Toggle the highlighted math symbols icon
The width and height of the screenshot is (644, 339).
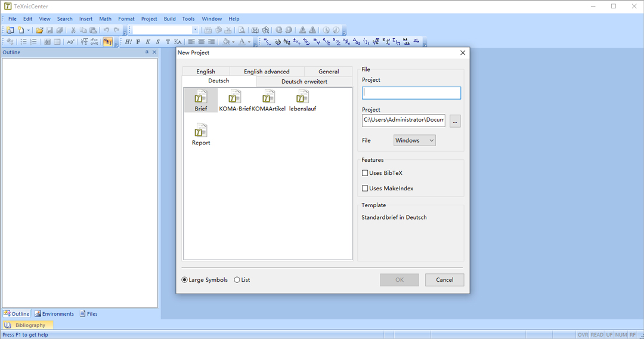click(x=107, y=42)
